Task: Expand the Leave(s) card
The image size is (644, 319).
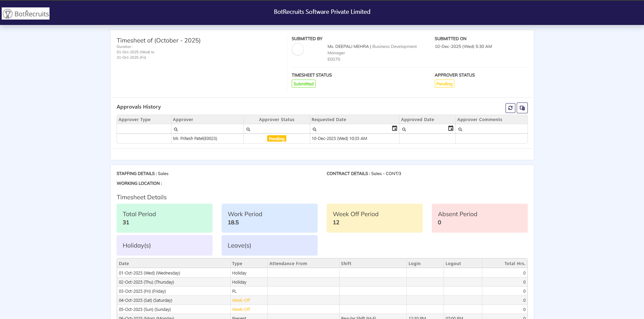Action: point(269,245)
